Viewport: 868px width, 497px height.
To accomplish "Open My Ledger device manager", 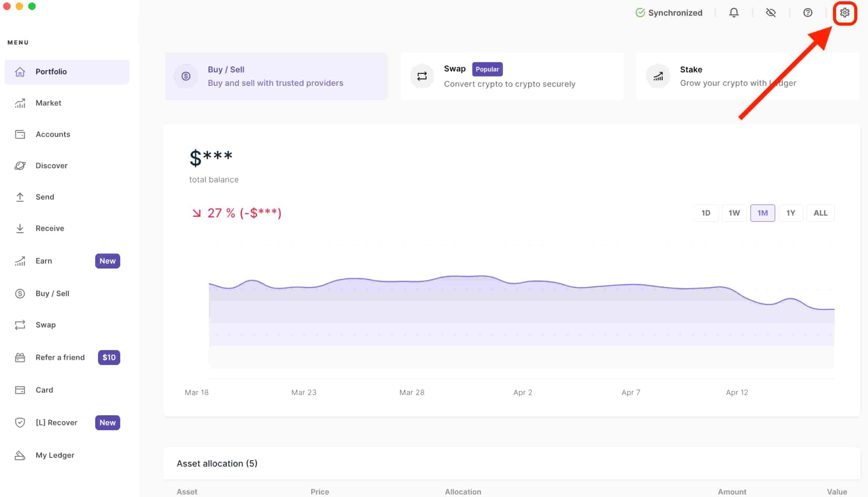I will tap(55, 455).
